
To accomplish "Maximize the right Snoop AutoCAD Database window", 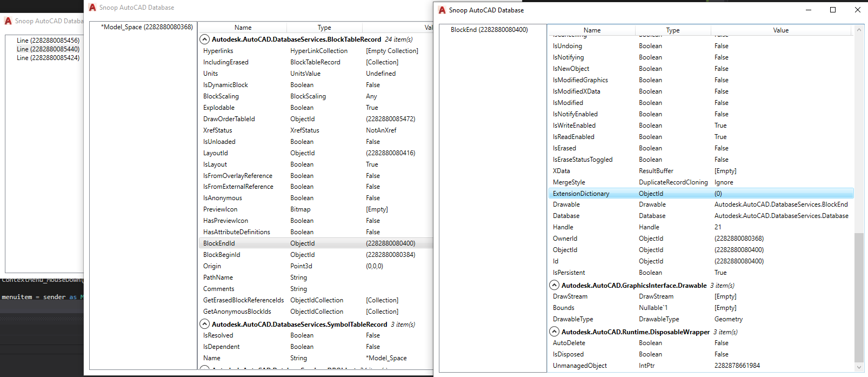I will point(833,10).
